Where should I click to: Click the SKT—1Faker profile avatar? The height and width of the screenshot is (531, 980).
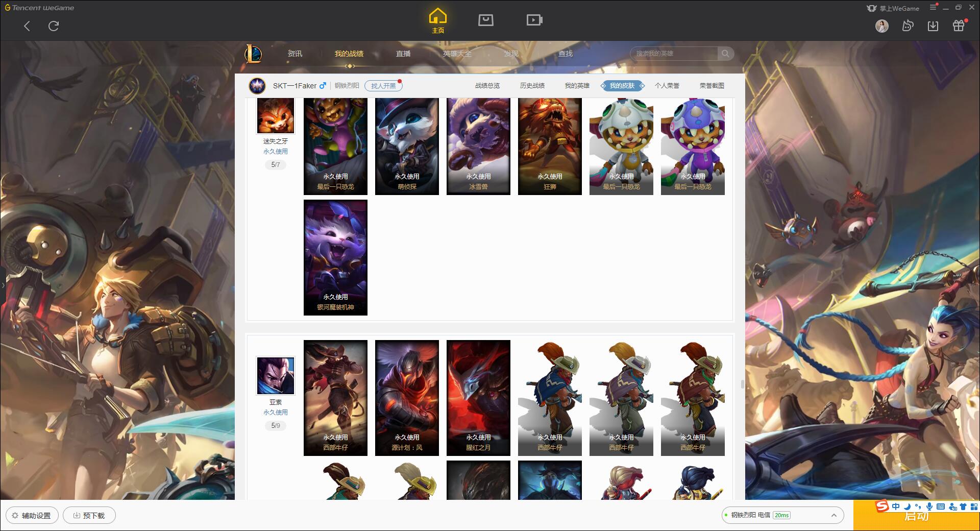257,86
